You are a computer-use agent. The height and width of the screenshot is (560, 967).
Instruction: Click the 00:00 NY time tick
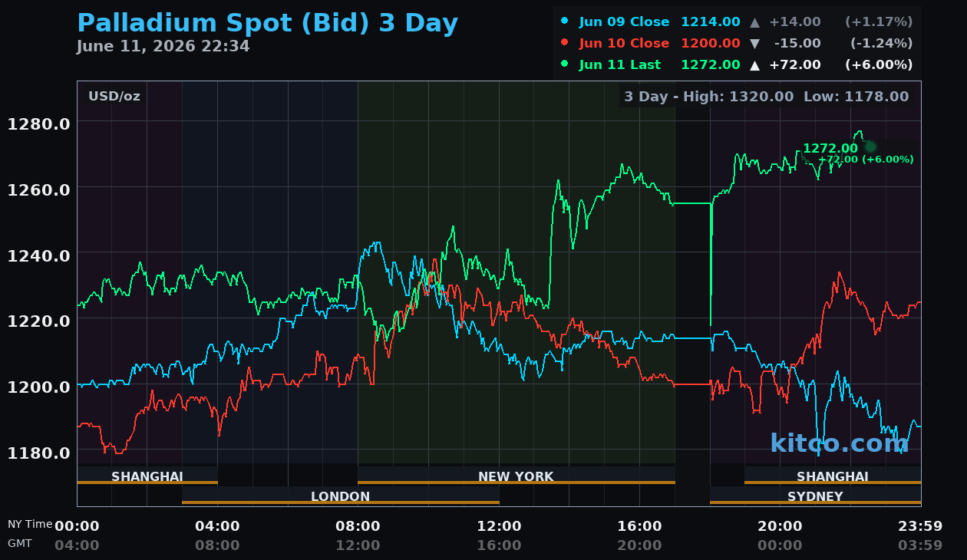(x=77, y=526)
